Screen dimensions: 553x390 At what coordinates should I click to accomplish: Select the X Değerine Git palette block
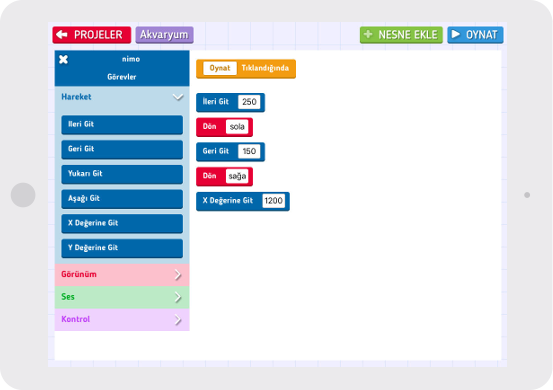coord(122,223)
